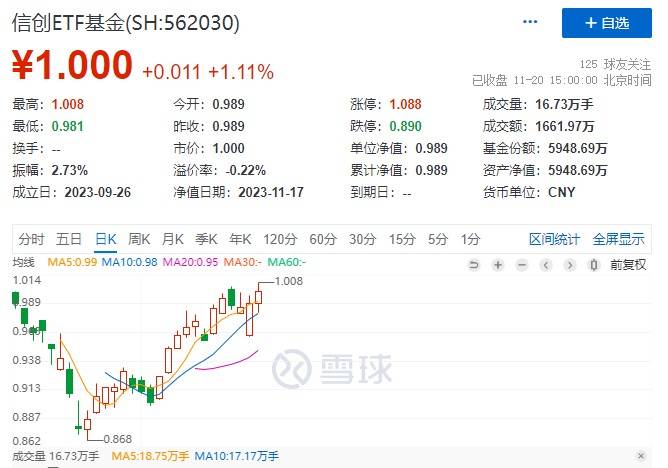Click 溢价率 value -0.22%
668x468 pixels.
245,170
